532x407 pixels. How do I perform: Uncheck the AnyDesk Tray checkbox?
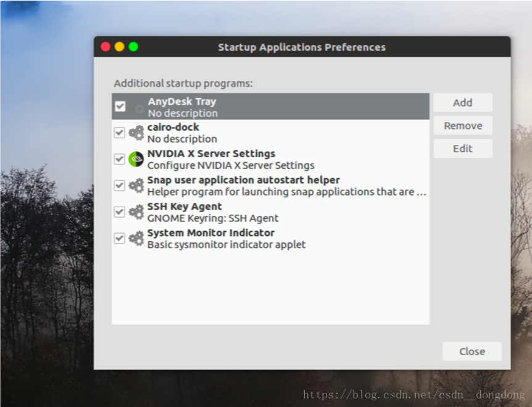pos(120,107)
